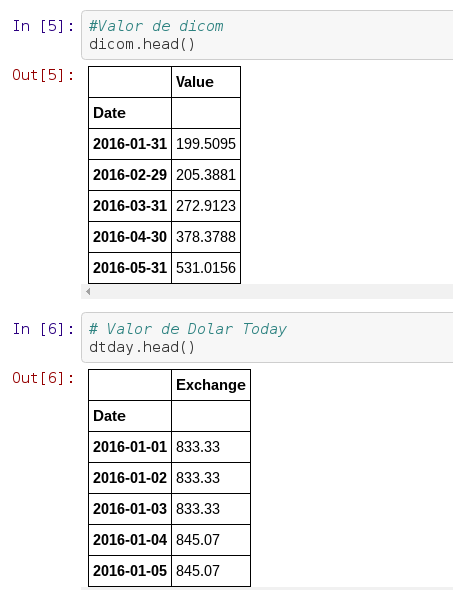Select the 2016-03-31 row label
The image size is (453, 590).
tap(130, 206)
